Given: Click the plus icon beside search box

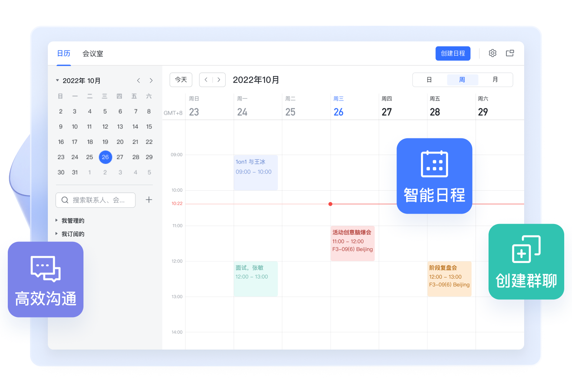Looking at the screenshot, I should (x=149, y=200).
